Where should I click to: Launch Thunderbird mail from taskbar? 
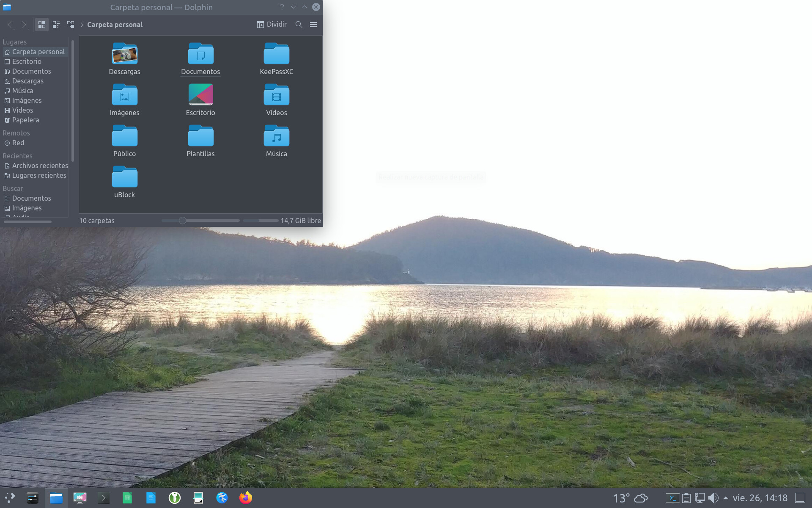pos(222,498)
